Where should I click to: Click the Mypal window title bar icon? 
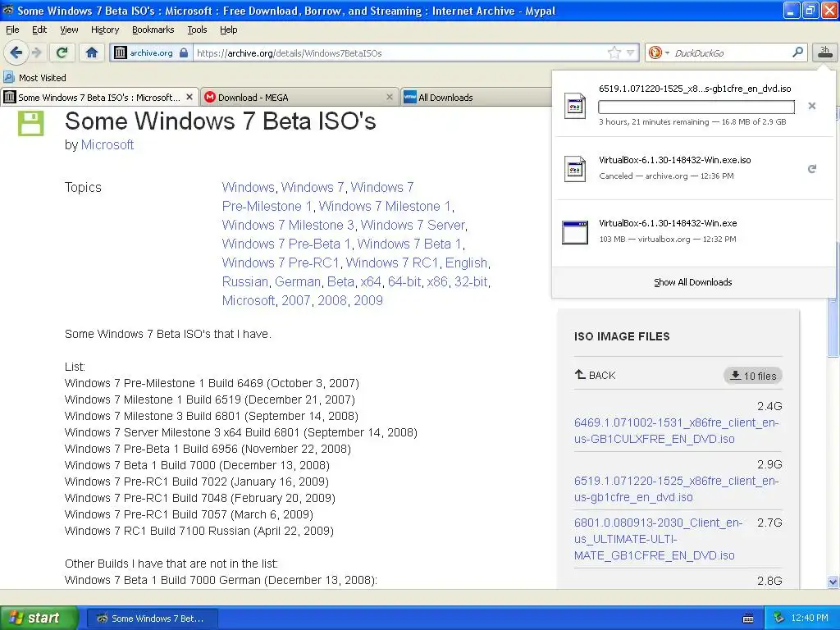[x=8, y=10]
